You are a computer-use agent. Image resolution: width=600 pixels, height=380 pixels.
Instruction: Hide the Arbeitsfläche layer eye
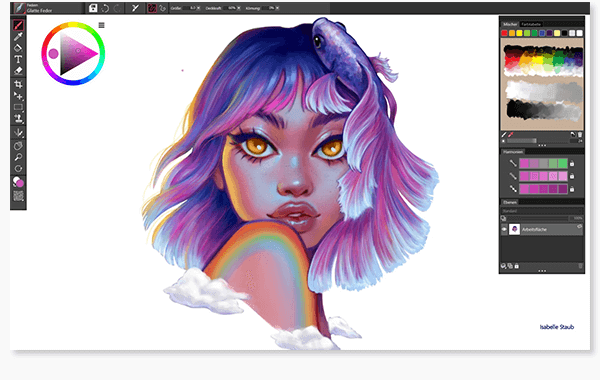coord(504,229)
